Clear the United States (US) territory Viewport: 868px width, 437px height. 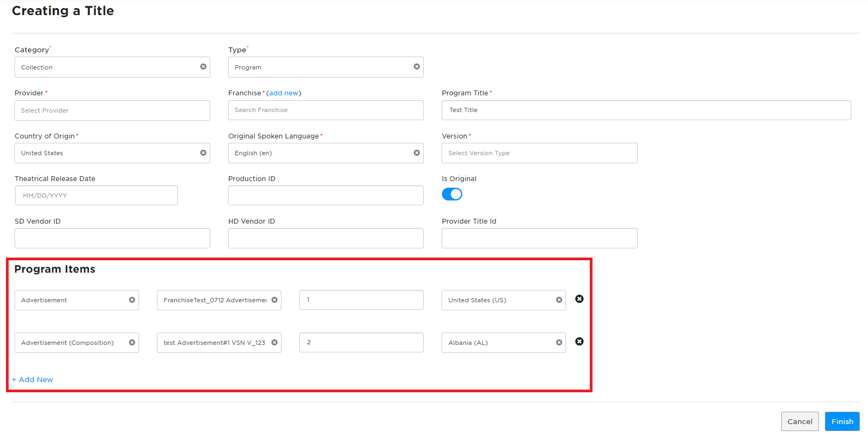[559, 300]
